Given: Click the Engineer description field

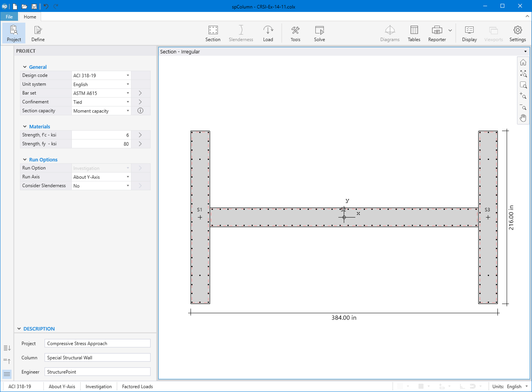Looking at the screenshot, I should click(97, 372).
